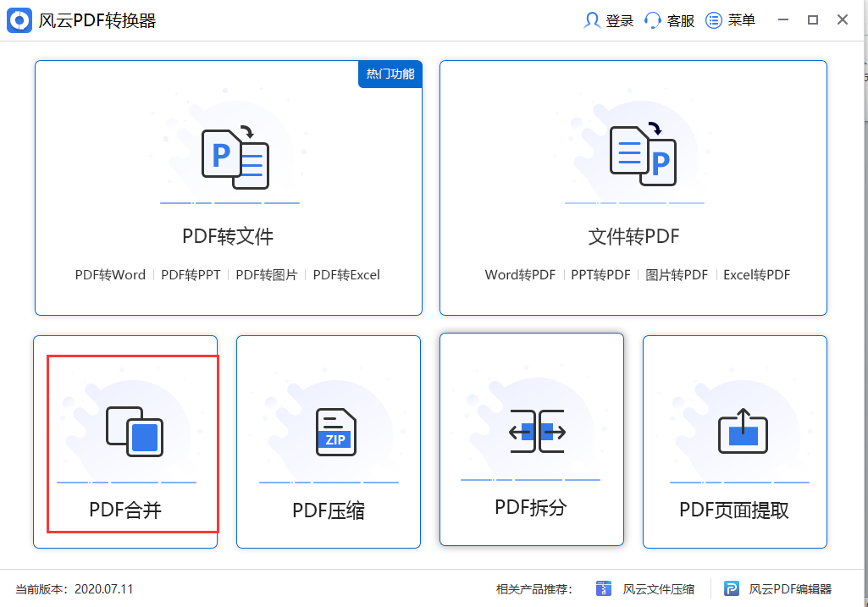Choose PPT转PDF conversion option
The width and height of the screenshot is (868, 607).
(x=600, y=275)
